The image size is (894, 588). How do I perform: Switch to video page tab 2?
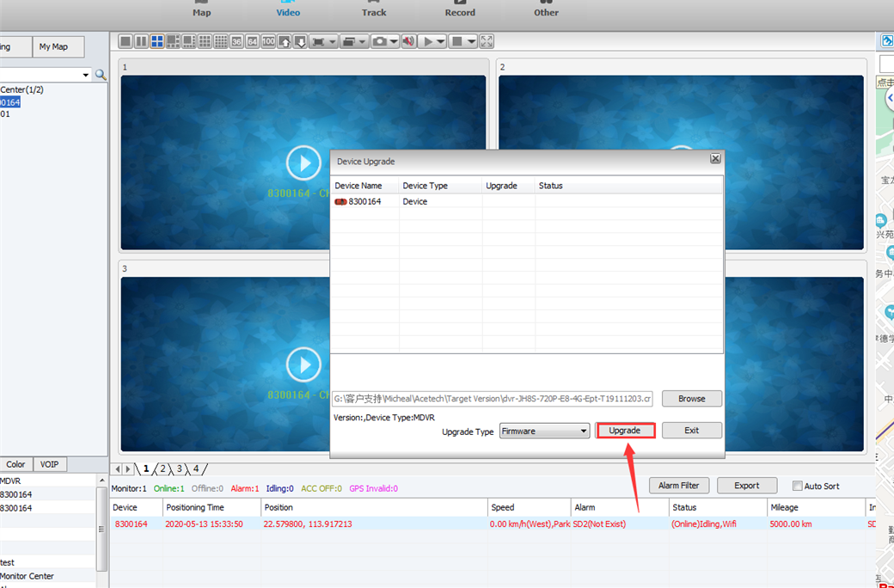coord(162,469)
